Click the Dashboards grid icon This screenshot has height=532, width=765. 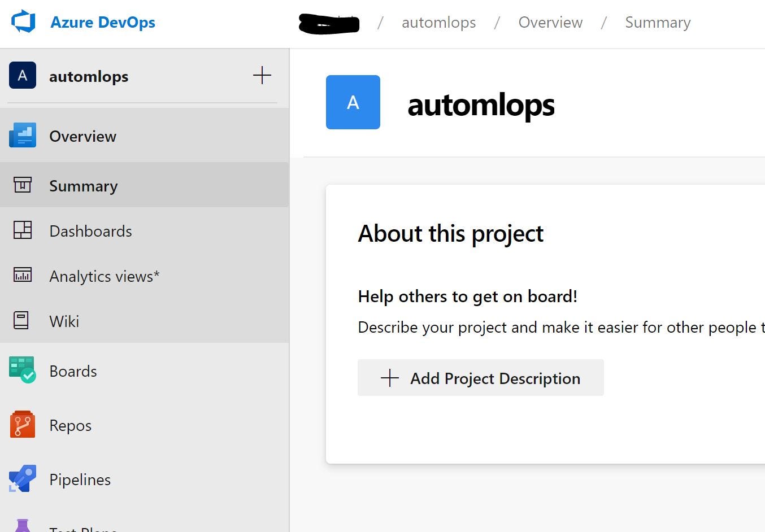[x=23, y=230]
